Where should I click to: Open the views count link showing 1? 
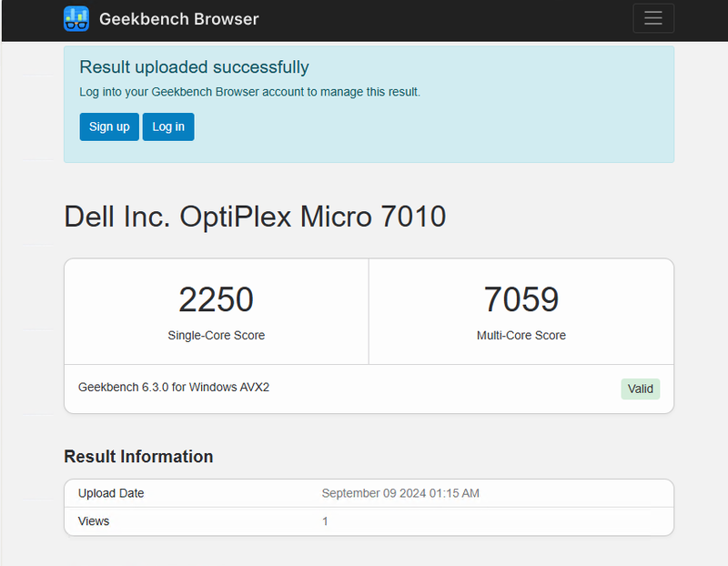coord(325,521)
